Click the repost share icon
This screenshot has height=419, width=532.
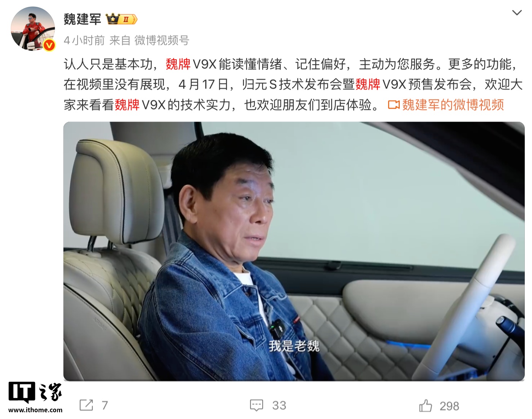pos(86,405)
